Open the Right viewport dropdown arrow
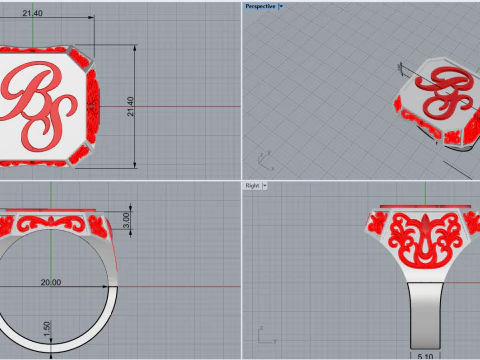This screenshot has width=480, height=360. pos(265,186)
